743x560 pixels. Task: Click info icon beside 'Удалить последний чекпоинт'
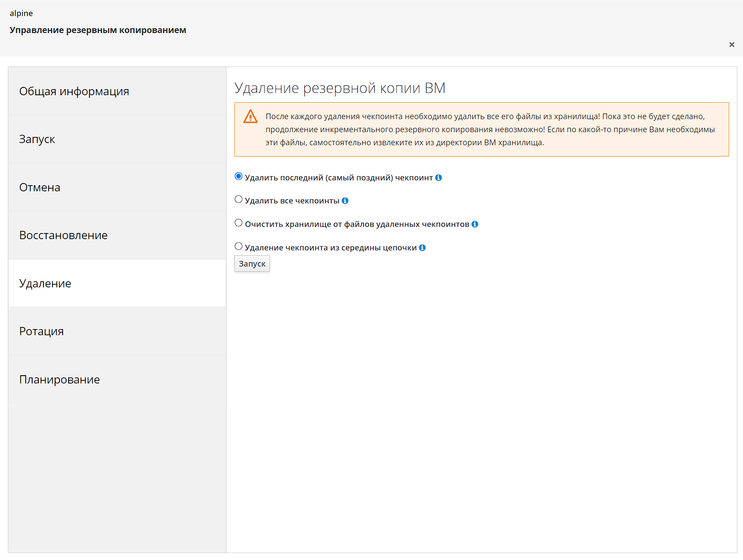tap(438, 177)
